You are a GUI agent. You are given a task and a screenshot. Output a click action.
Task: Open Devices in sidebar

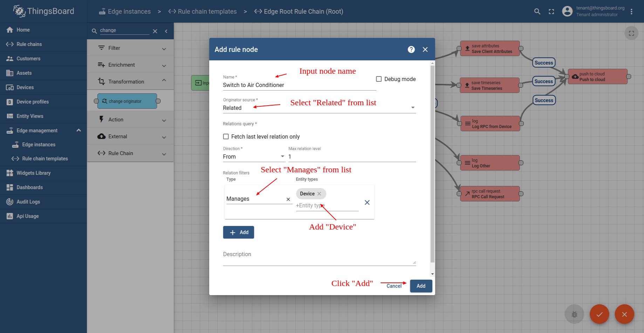coord(43,87)
